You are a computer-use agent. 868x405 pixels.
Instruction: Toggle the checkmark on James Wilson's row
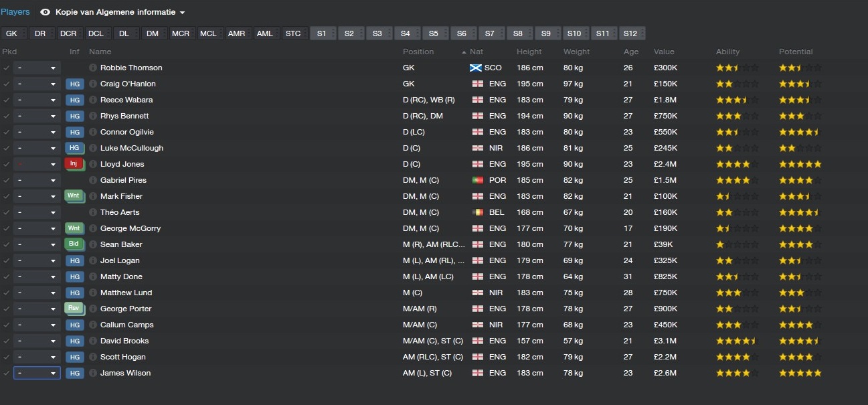7,373
